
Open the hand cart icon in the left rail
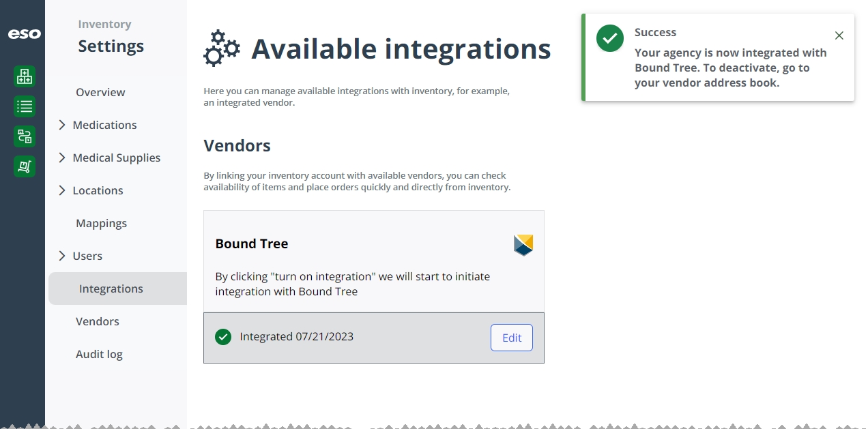point(25,166)
